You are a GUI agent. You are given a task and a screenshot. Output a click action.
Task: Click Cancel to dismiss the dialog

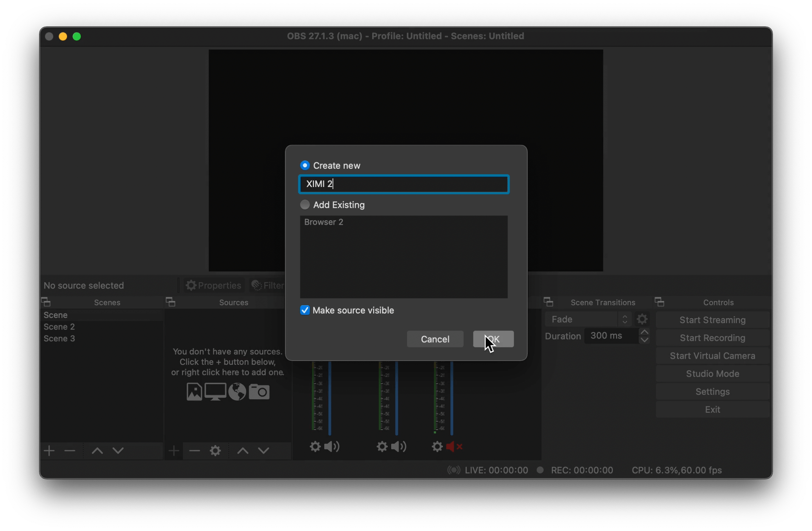click(x=434, y=338)
